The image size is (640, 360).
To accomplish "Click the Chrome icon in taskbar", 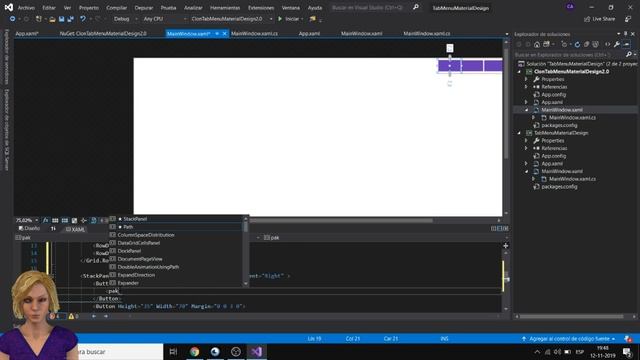I will tap(194, 351).
